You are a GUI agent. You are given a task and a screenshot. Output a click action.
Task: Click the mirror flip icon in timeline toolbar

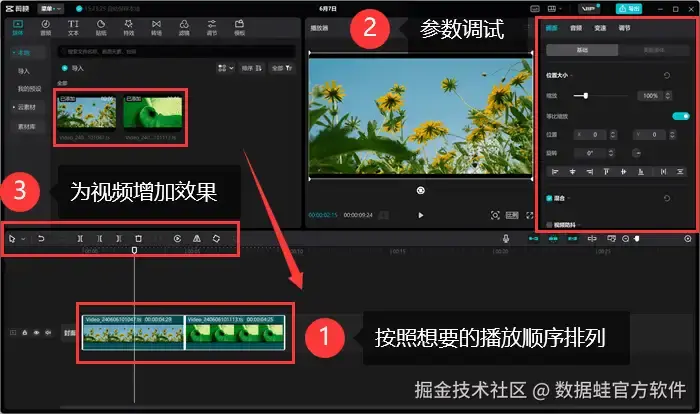[x=197, y=239]
